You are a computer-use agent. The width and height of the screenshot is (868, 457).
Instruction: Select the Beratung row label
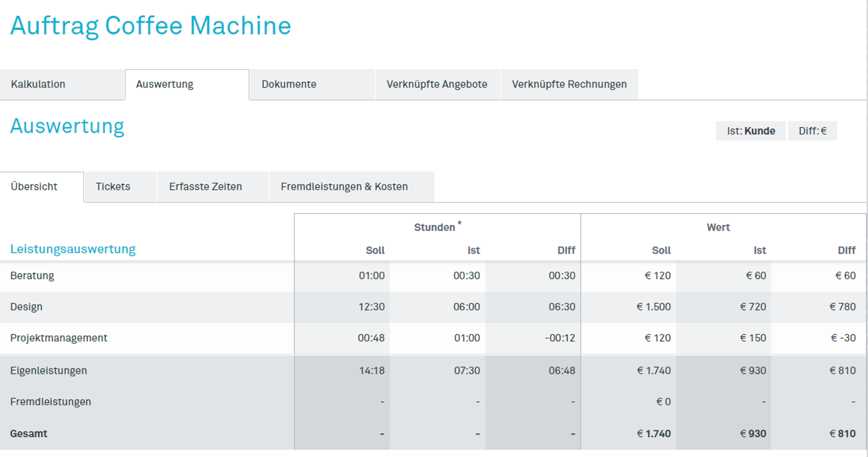pyautogui.click(x=32, y=276)
